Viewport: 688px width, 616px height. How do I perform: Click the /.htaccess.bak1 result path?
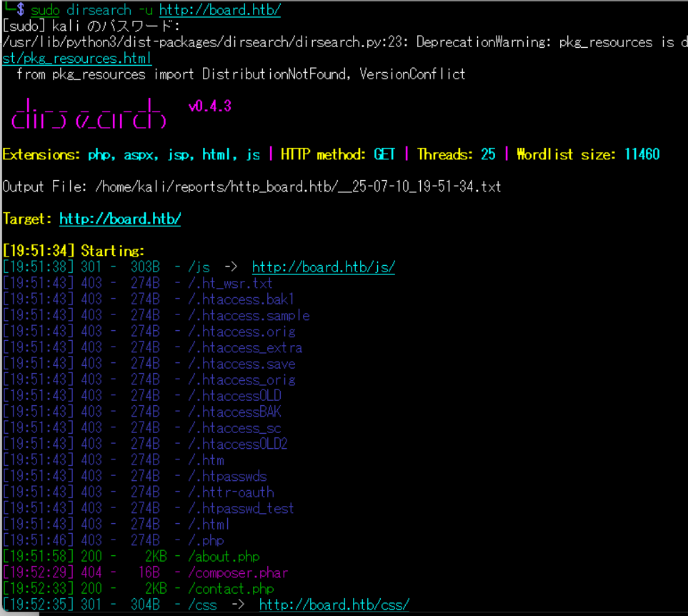click(241, 299)
